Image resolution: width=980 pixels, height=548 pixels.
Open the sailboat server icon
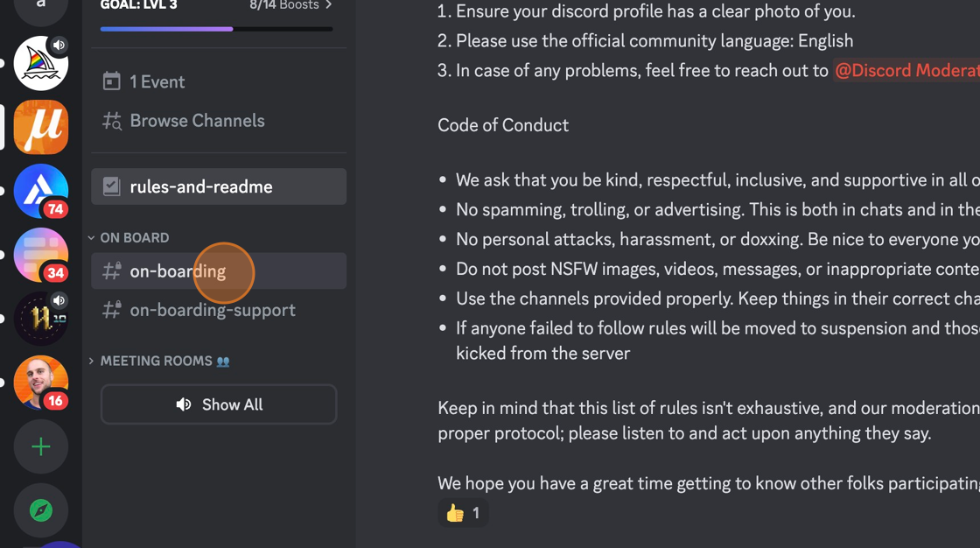pyautogui.click(x=40, y=63)
